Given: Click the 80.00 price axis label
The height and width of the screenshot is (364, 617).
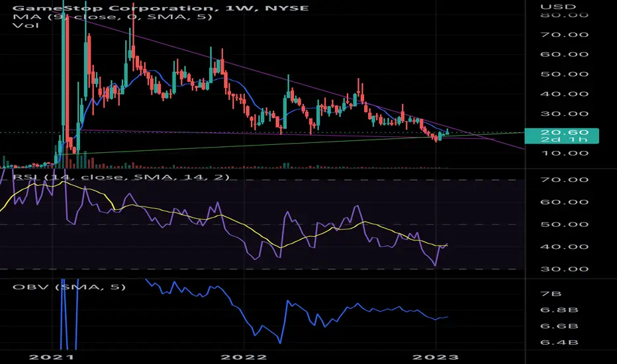Looking at the screenshot, I should [564, 15].
